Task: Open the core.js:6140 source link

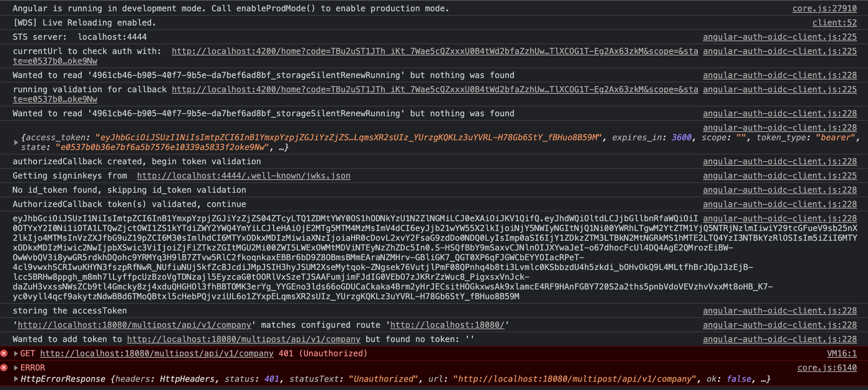Action: click(x=827, y=367)
